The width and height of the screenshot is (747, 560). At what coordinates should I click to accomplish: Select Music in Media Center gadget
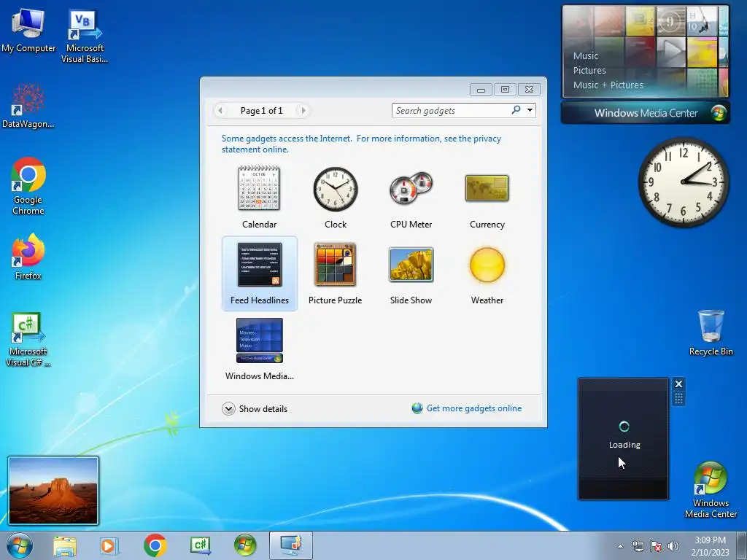tap(586, 55)
